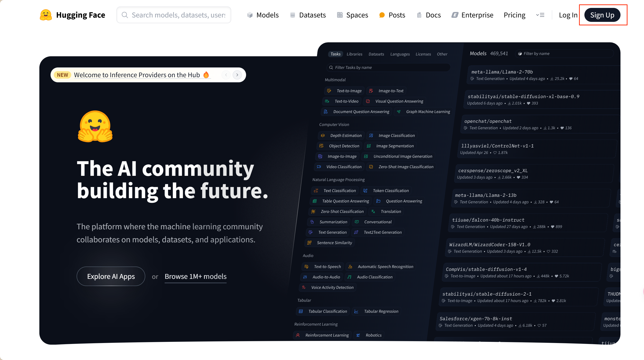Focus the Filter Tasks by name field
The height and width of the screenshot is (360, 644).
[388, 67]
